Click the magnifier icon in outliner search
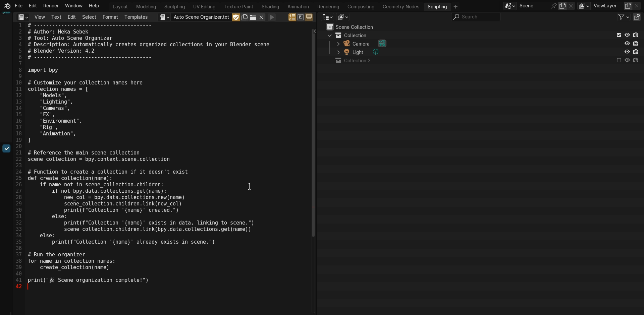 point(456,17)
